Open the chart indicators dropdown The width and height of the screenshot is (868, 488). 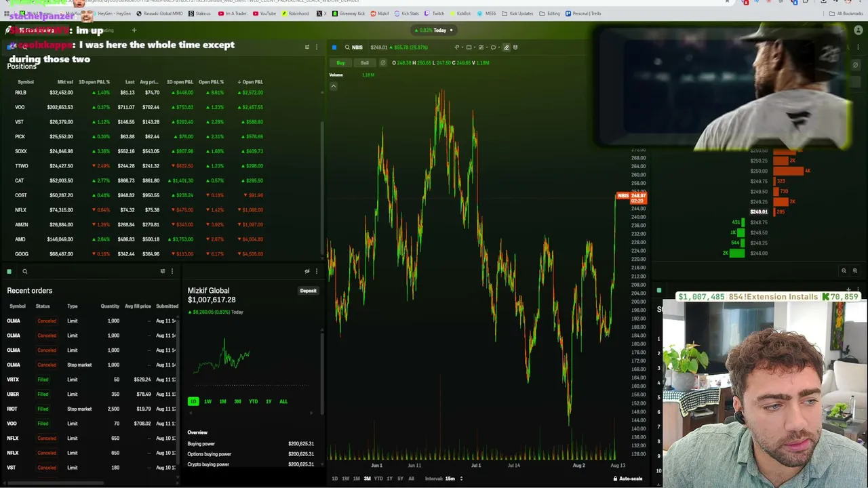click(482, 47)
